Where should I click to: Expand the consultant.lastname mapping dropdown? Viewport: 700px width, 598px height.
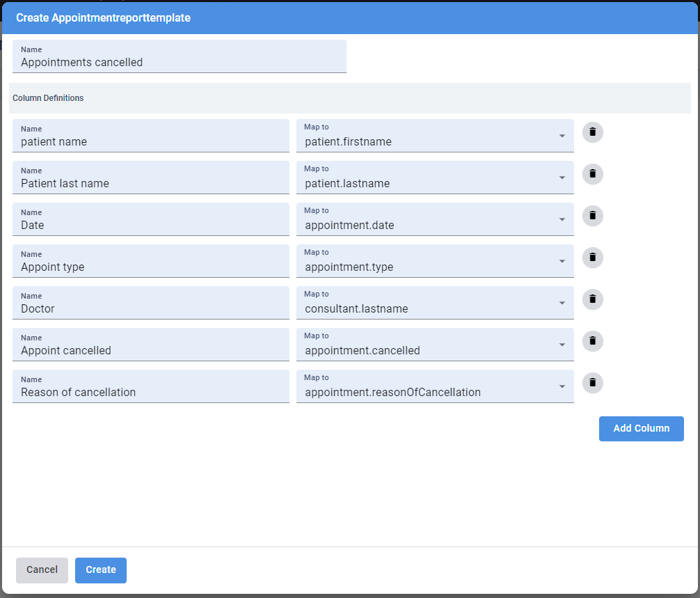click(x=563, y=303)
